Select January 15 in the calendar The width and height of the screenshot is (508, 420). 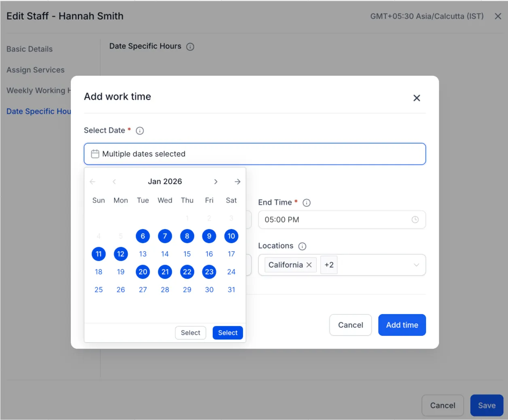187,254
